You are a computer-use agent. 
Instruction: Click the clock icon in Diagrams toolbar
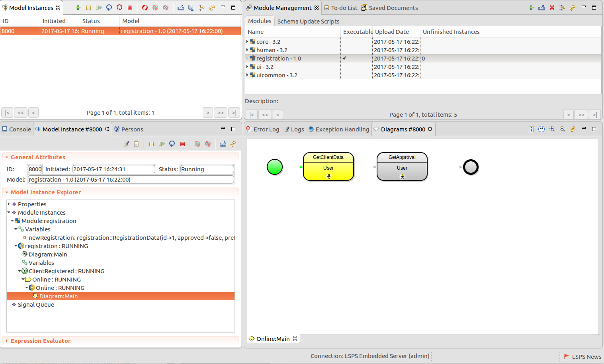[x=541, y=129]
